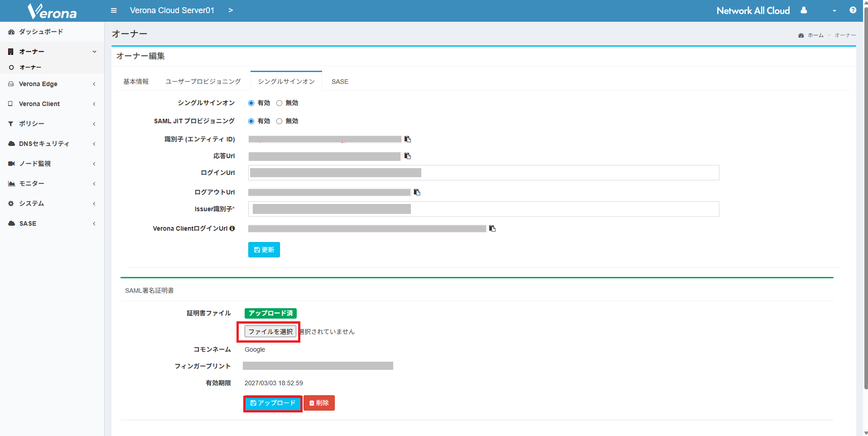Select the シングルサインオン tab
The image size is (868, 436).
click(x=286, y=82)
